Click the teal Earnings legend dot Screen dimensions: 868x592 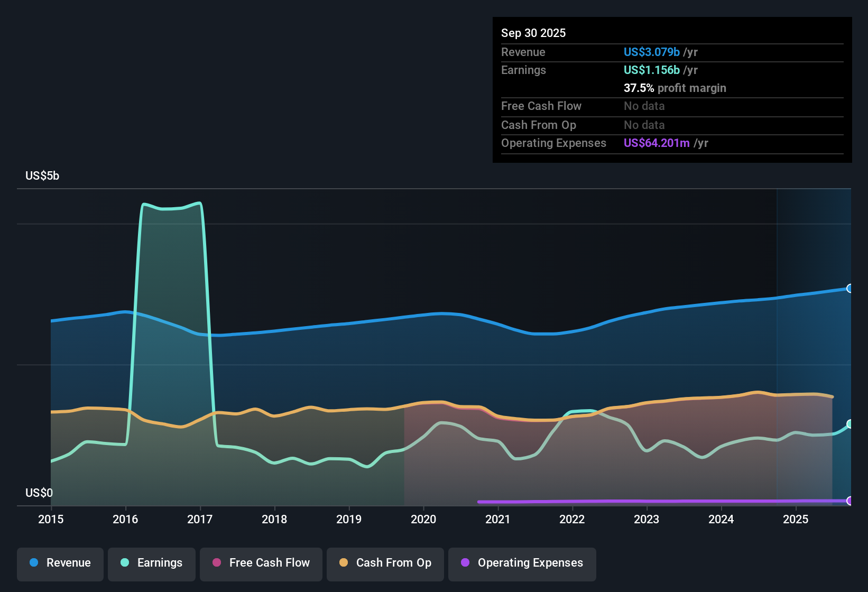point(124,563)
